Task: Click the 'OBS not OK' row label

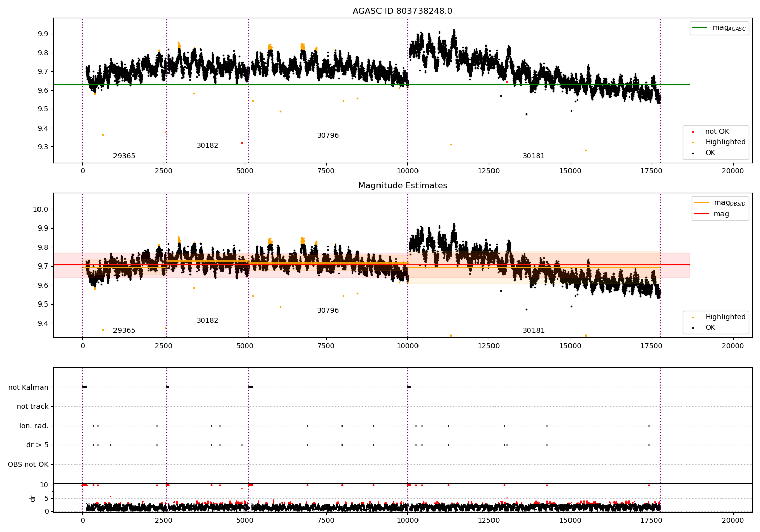Action: [x=28, y=465]
